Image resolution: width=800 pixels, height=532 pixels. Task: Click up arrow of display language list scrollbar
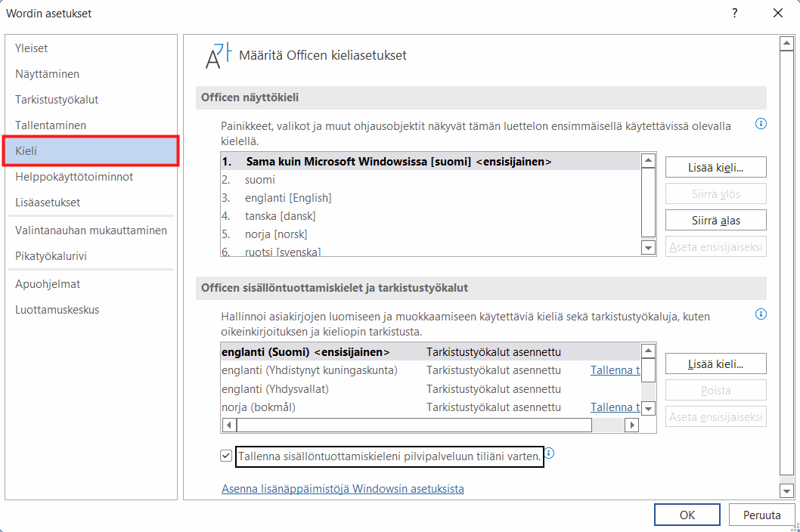pyautogui.click(x=649, y=161)
